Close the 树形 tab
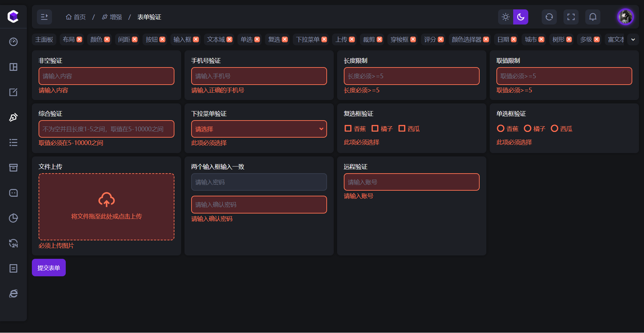 569,40
